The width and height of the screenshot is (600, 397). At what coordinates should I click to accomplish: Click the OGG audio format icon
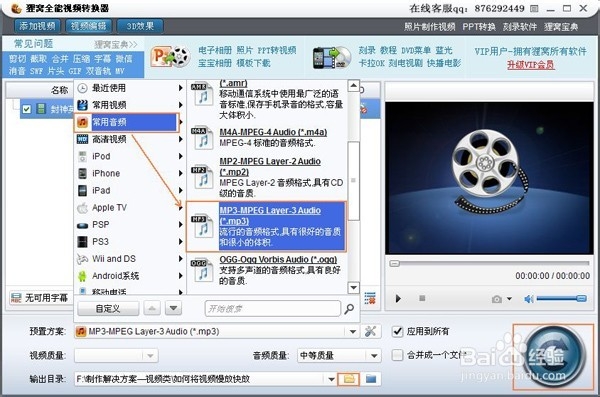tap(202, 270)
